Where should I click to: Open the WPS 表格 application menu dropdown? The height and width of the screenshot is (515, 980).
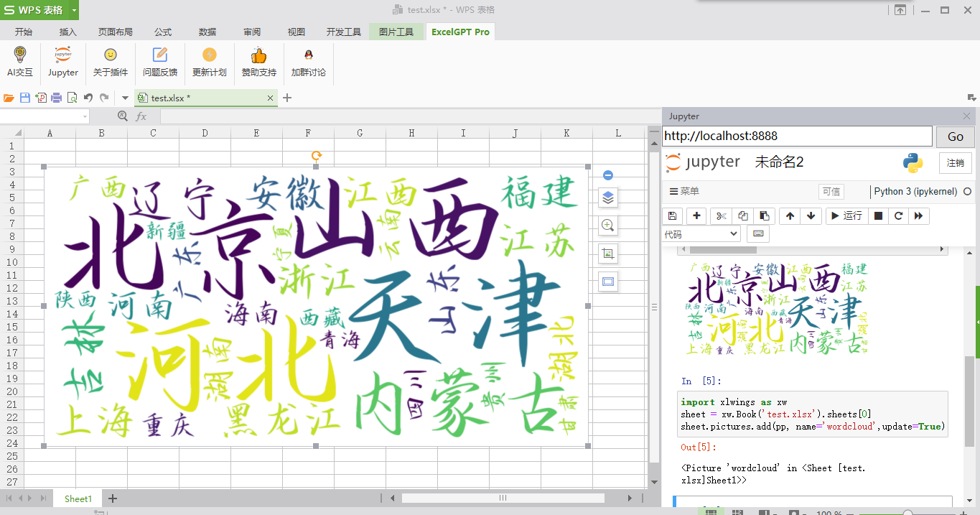click(75, 10)
